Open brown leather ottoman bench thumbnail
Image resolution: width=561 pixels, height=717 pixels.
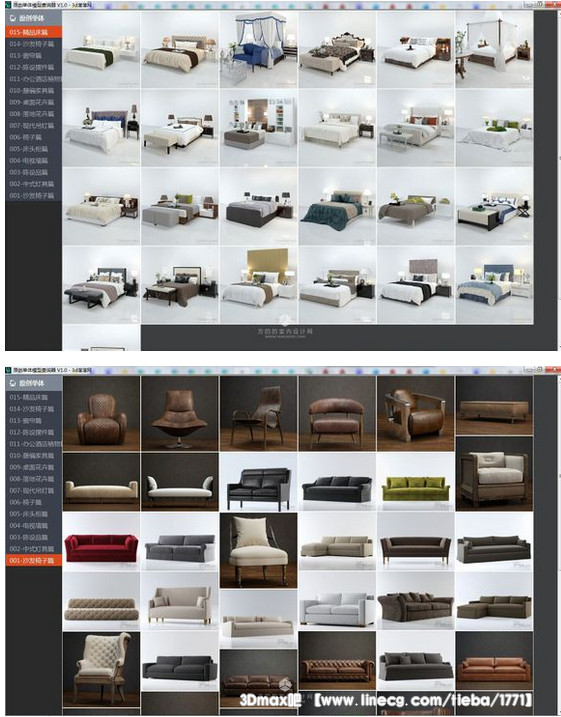coord(494,406)
